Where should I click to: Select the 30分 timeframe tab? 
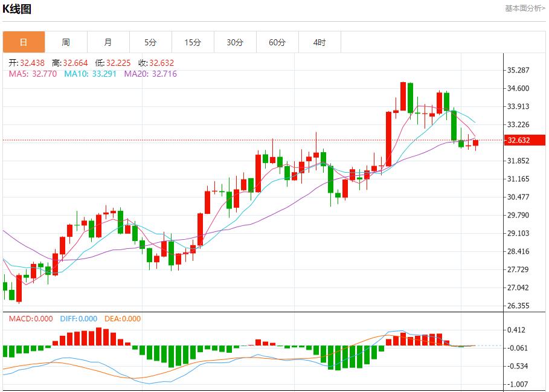coord(235,42)
